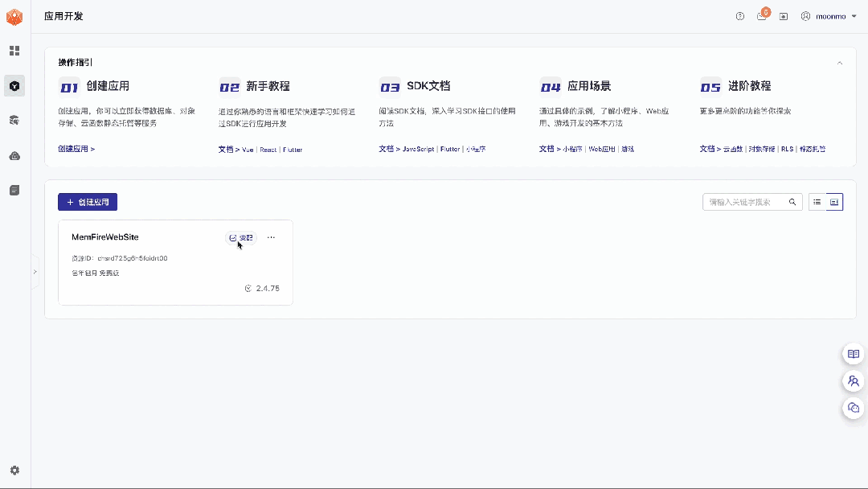The image size is (868, 489).
Task: Click the version number 2.4.75
Action: [x=268, y=289]
